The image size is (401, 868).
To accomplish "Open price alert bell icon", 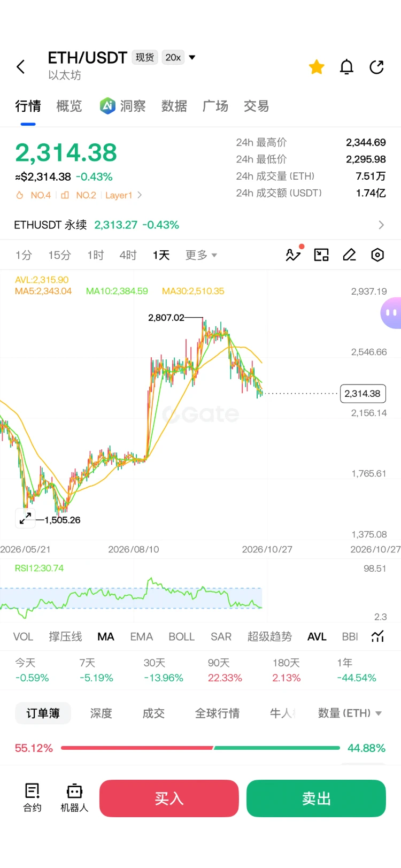I will pyautogui.click(x=346, y=67).
